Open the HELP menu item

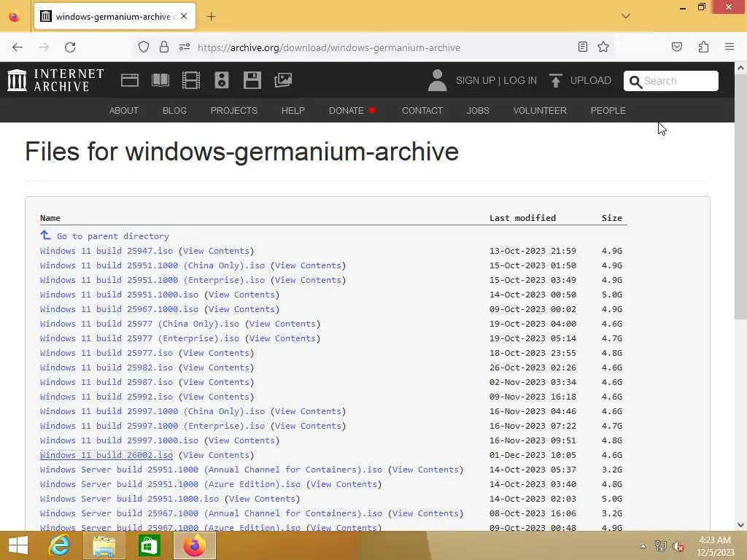(293, 111)
